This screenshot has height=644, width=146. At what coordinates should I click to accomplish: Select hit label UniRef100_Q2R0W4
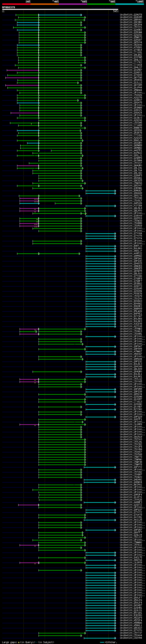[131, 32]
